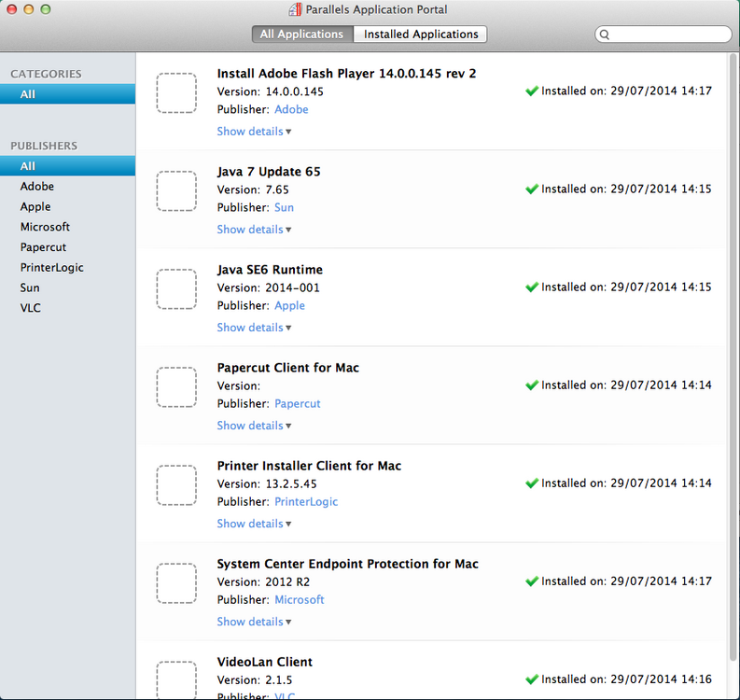This screenshot has height=700, width=740.
Task: Click version text 14.0.0.145
Action: (295, 91)
